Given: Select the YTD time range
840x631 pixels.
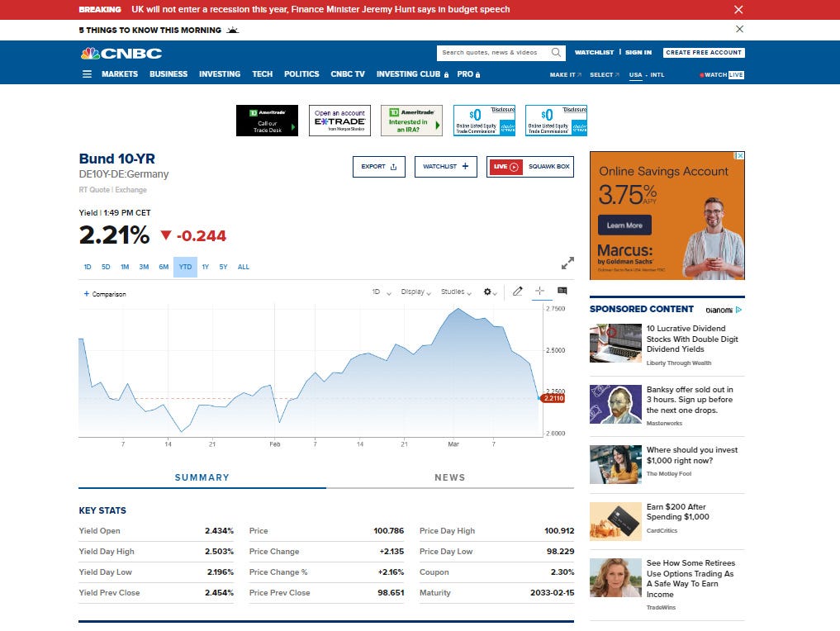Looking at the screenshot, I should (185, 267).
